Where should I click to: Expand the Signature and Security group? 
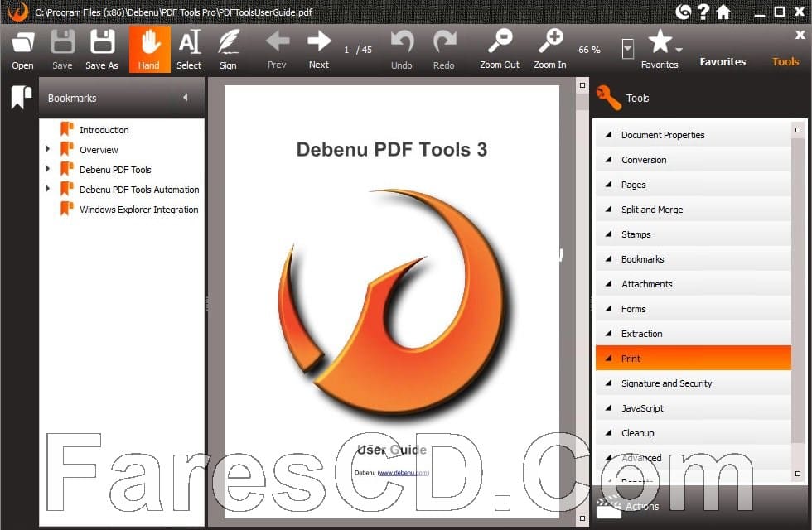(x=609, y=383)
